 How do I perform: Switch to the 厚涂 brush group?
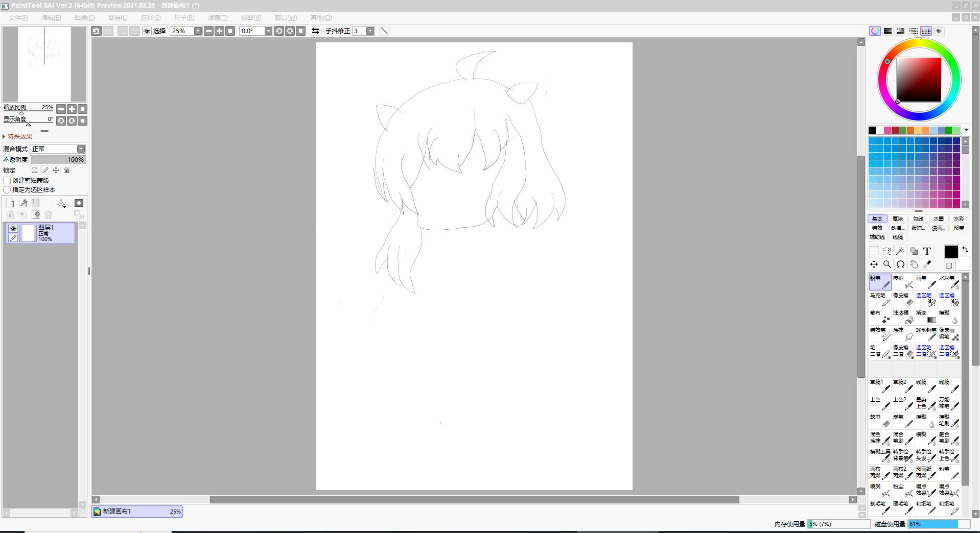click(898, 219)
